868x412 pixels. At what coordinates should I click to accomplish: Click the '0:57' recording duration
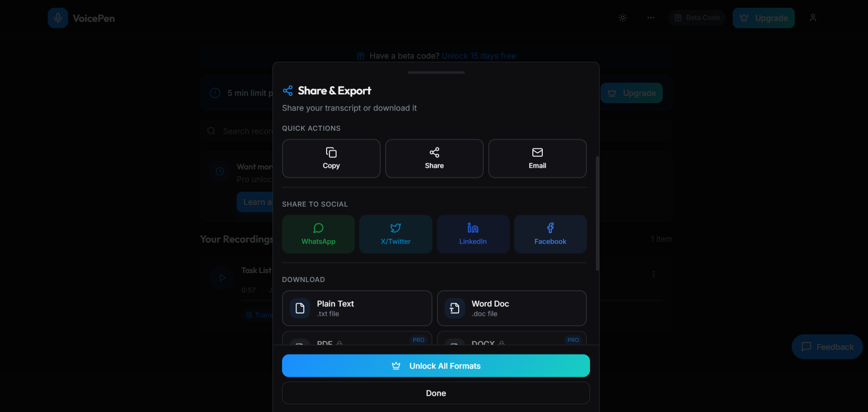click(x=248, y=290)
